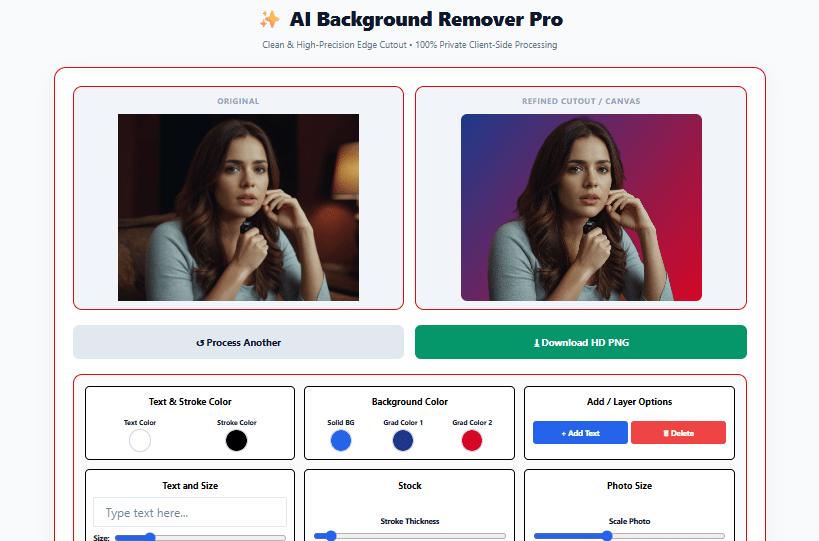Click the Stock panel heading
The width and height of the screenshot is (819, 541).
410,486
